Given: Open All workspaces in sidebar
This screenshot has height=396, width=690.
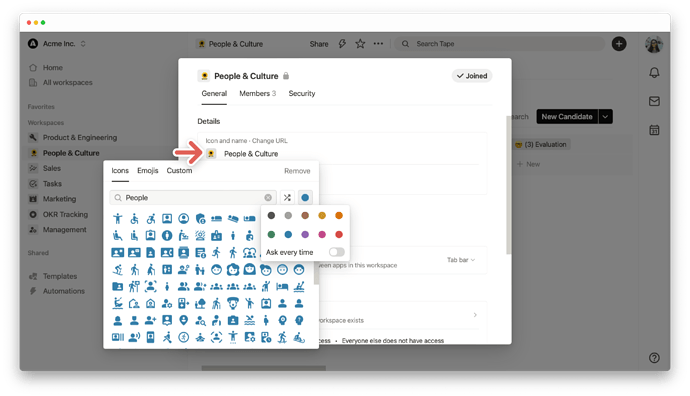Looking at the screenshot, I should [x=67, y=83].
